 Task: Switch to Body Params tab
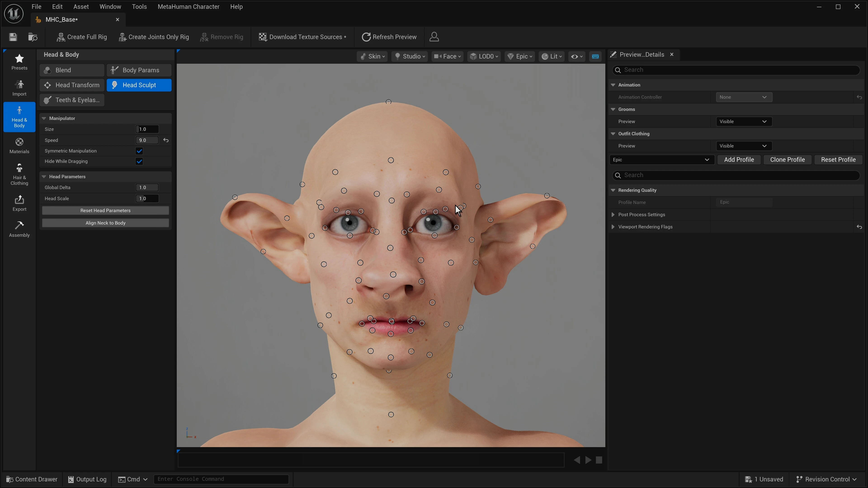(x=139, y=70)
